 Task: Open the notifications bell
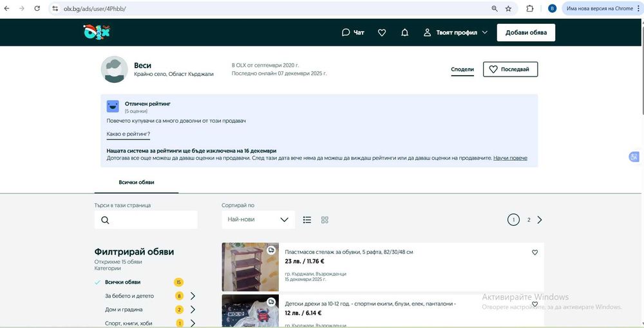[404, 32]
